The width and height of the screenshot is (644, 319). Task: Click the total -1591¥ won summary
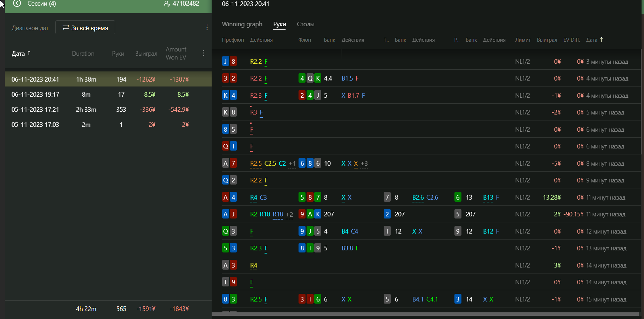(x=146, y=309)
